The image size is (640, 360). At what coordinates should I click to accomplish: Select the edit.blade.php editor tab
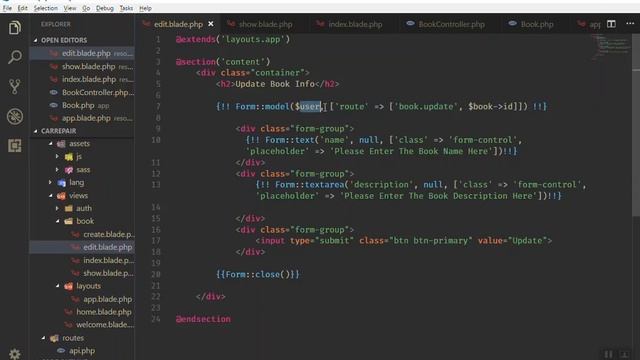[x=178, y=24]
